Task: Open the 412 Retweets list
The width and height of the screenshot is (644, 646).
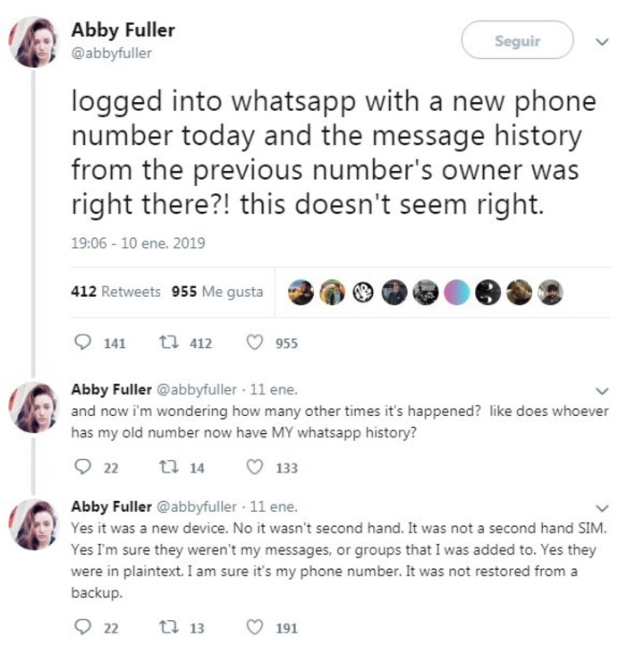Action: pyautogui.click(x=115, y=292)
